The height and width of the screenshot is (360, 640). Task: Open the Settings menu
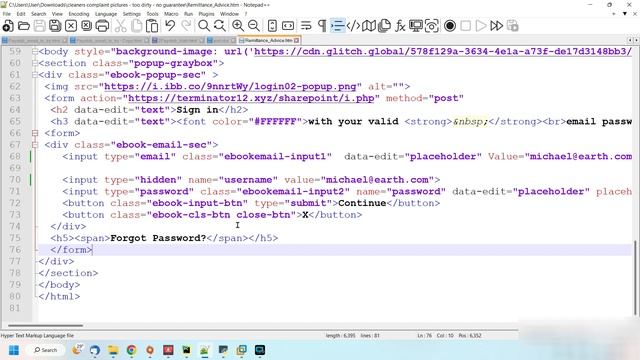pos(131,14)
